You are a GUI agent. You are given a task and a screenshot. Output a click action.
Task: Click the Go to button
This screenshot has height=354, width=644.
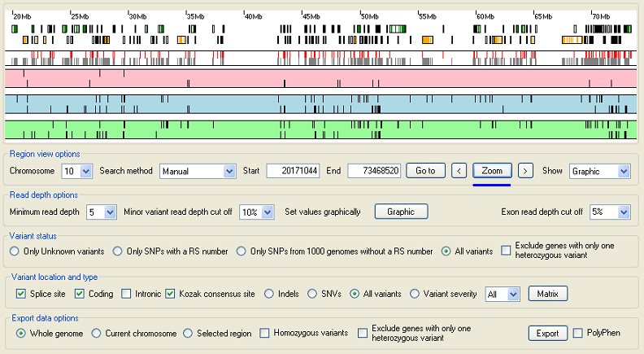pos(425,171)
